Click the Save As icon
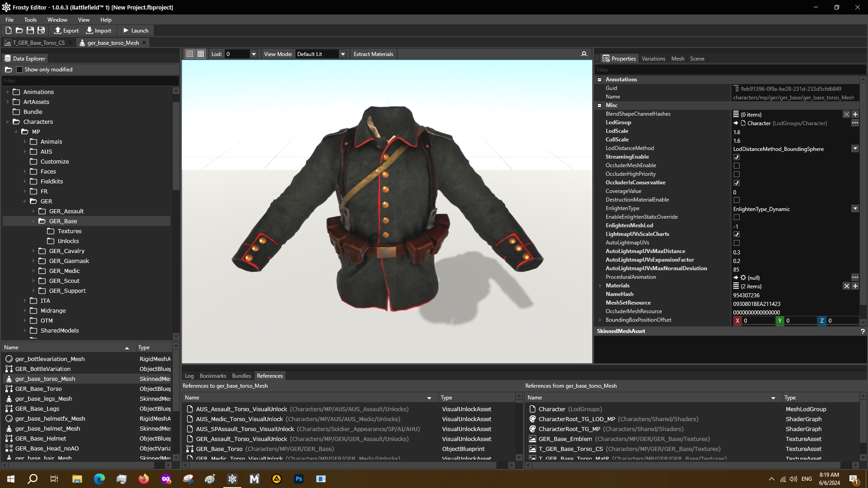Screen dimensions: 868x488 pyautogui.click(x=41, y=30)
